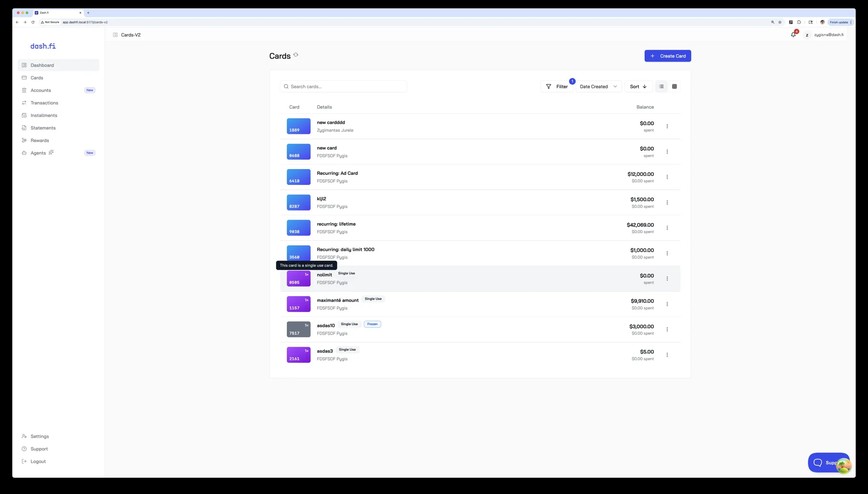Screen dimensions: 868x494
Task: Bookmark this page with star icon
Action: click(x=780, y=22)
